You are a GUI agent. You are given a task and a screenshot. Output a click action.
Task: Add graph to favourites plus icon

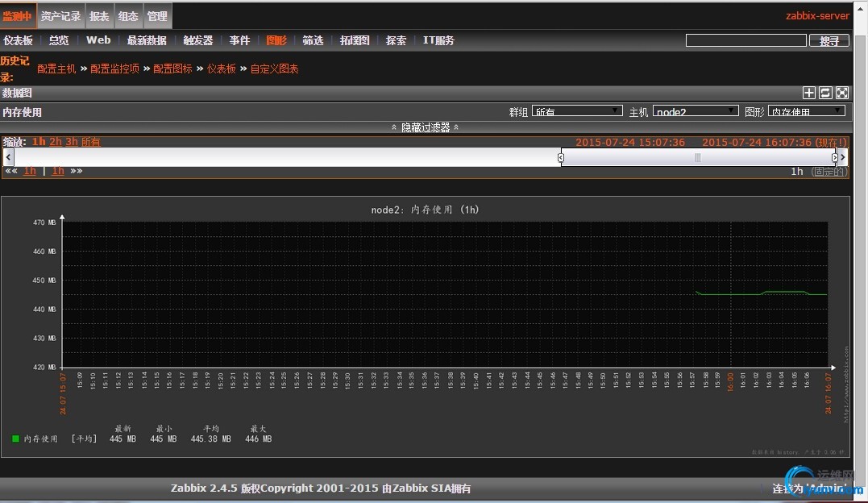809,93
